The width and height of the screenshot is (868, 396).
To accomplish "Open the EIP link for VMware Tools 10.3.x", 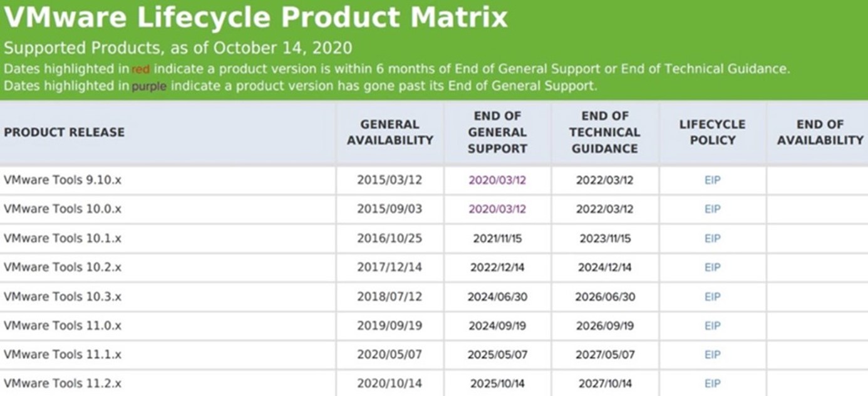I will [x=712, y=297].
